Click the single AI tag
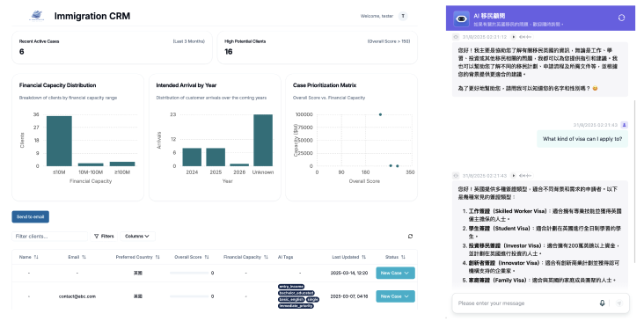 coord(312,299)
